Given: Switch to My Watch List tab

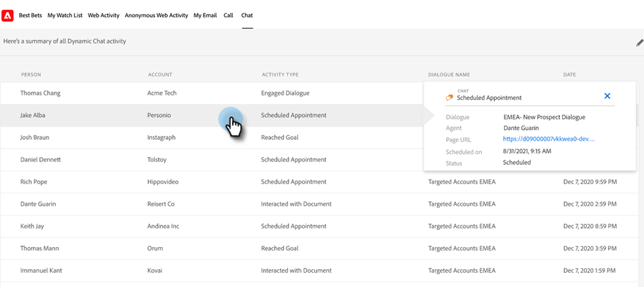Looking at the screenshot, I should click(x=65, y=16).
